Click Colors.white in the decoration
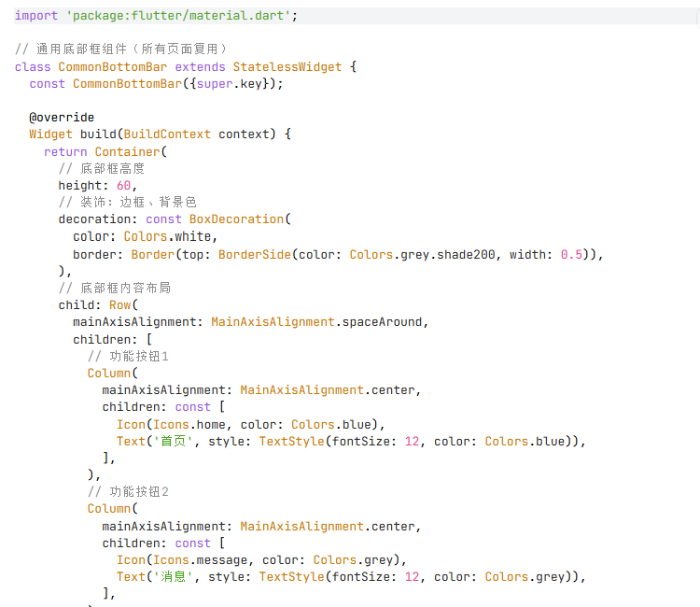 [169, 236]
